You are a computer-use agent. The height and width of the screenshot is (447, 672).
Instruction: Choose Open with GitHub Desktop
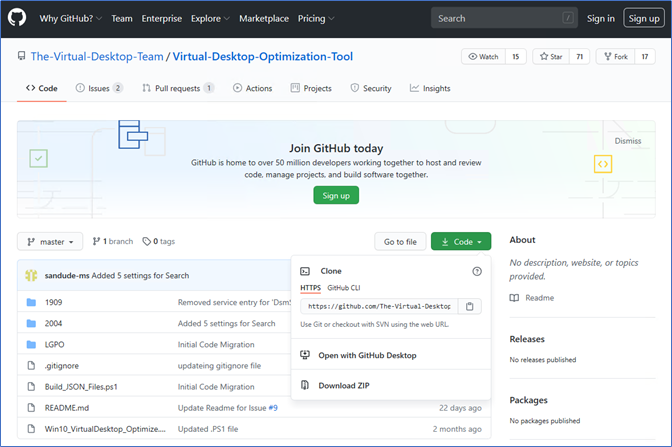390,355
